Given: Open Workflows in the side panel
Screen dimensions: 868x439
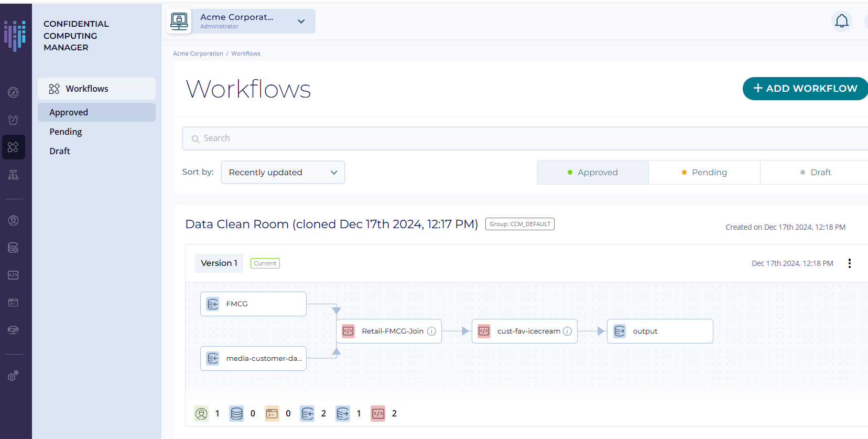Looking at the screenshot, I should [96, 89].
